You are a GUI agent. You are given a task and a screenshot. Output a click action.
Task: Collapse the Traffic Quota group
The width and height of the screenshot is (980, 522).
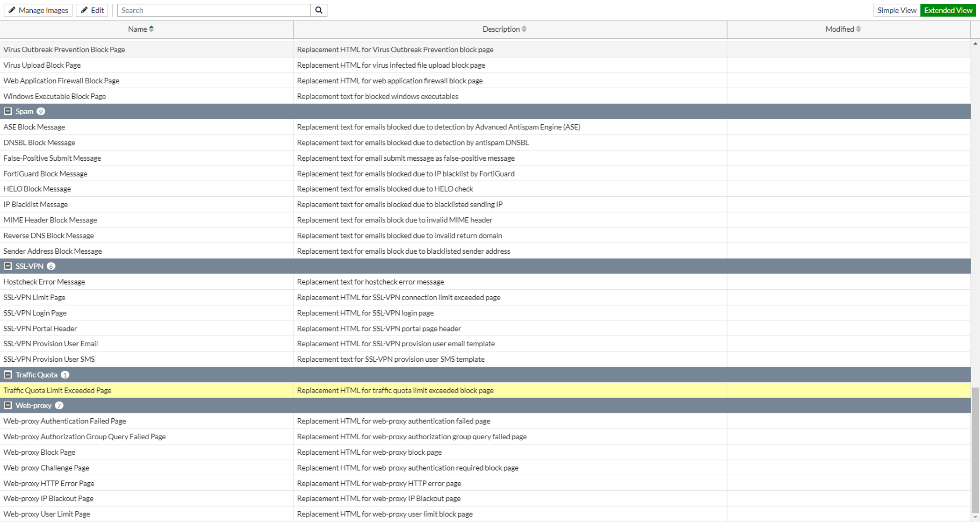point(8,375)
